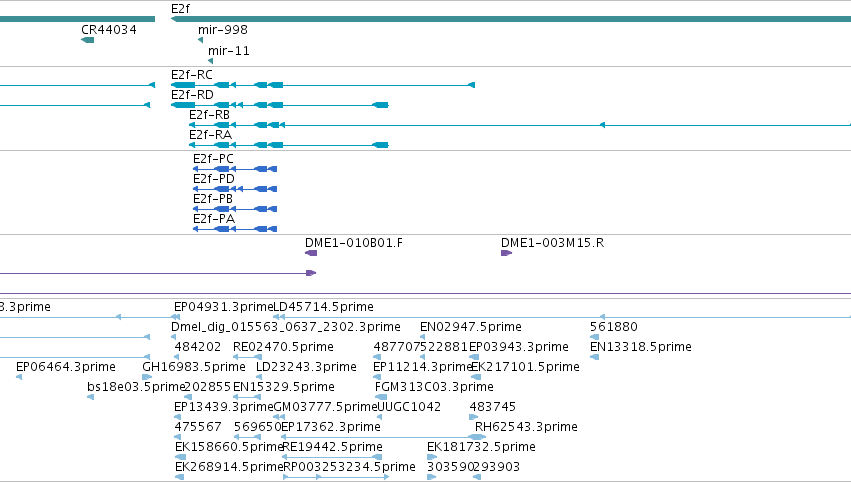Click the purple DME1-010B01.F arrow glyph
Viewport: 851px width, 482px height.
[311, 253]
